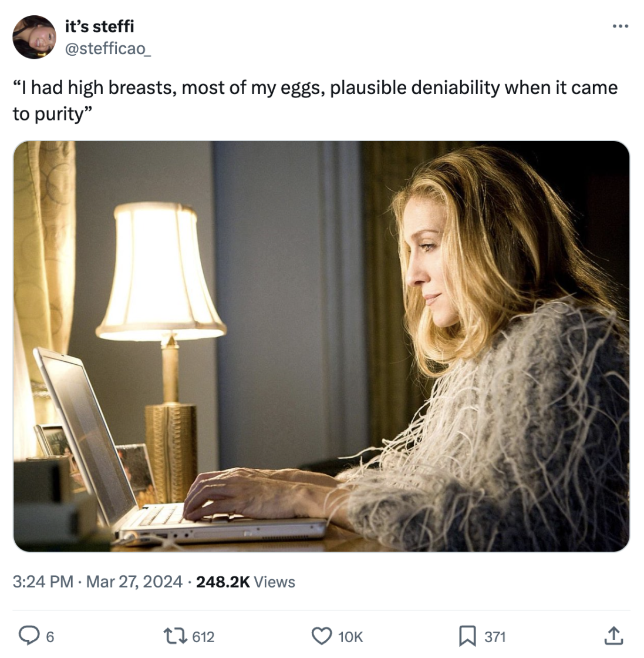This screenshot has width=644, height=658.
Task: Click the lamp shade in the tweet photo
Action: click(x=160, y=270)
